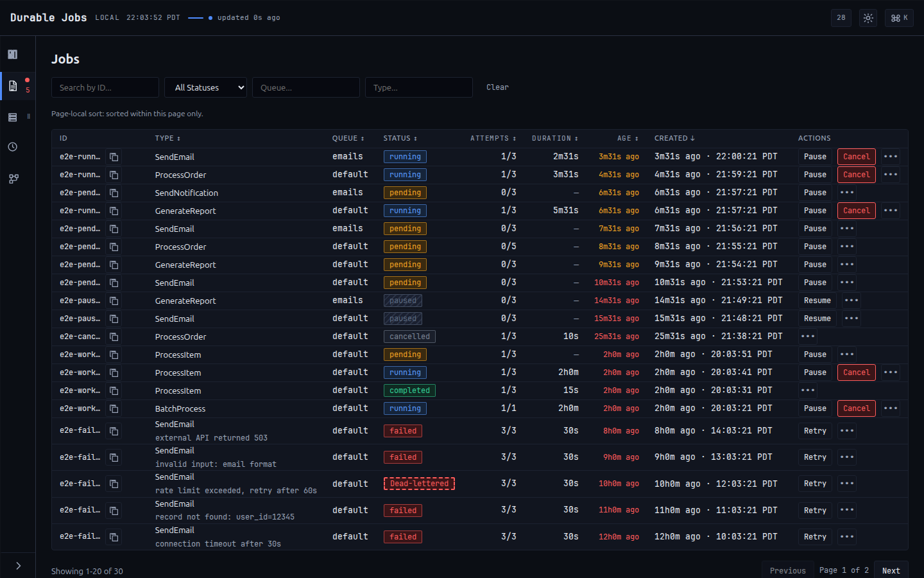This screenshot has width=924, height=578.
Task: Copy ID of the dead-lettered SendEmail job
Action: (x=114, y=484)
